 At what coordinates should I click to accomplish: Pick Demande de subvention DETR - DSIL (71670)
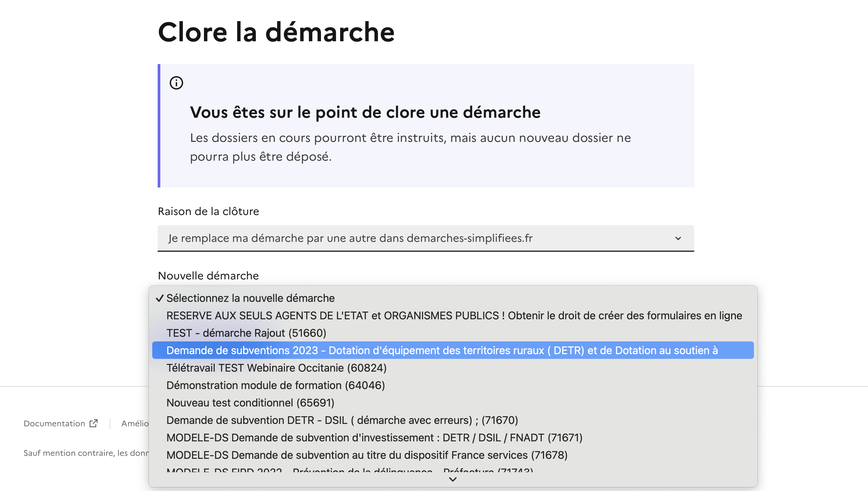342,420
